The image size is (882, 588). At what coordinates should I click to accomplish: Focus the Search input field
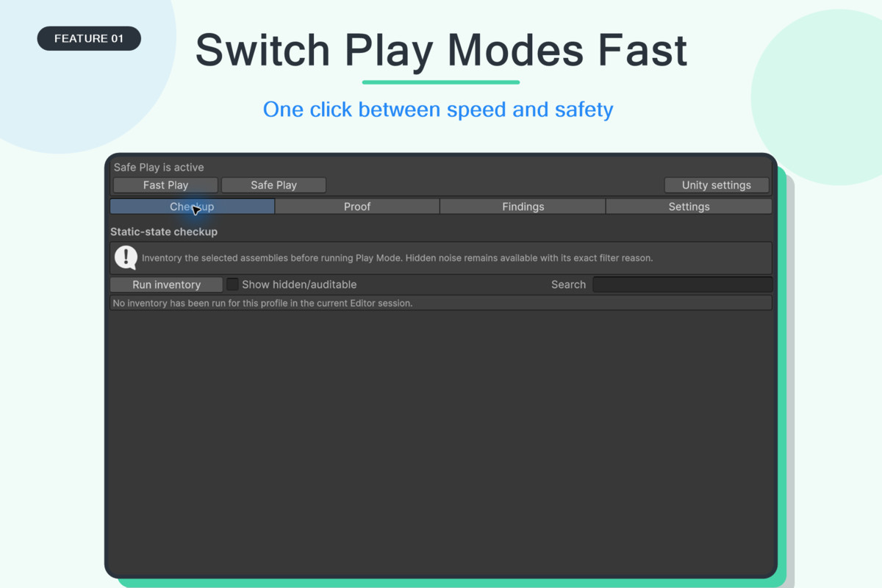pos(683,284)
